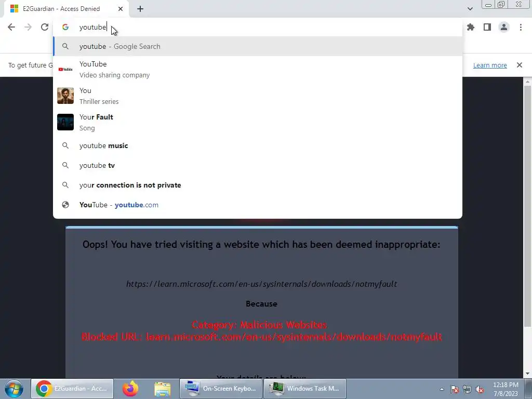The width and height of the screenshot is (532, 399).
Task: Switch to Chrome E2Guardian taskbar button
Action: [x=72, y=389]
